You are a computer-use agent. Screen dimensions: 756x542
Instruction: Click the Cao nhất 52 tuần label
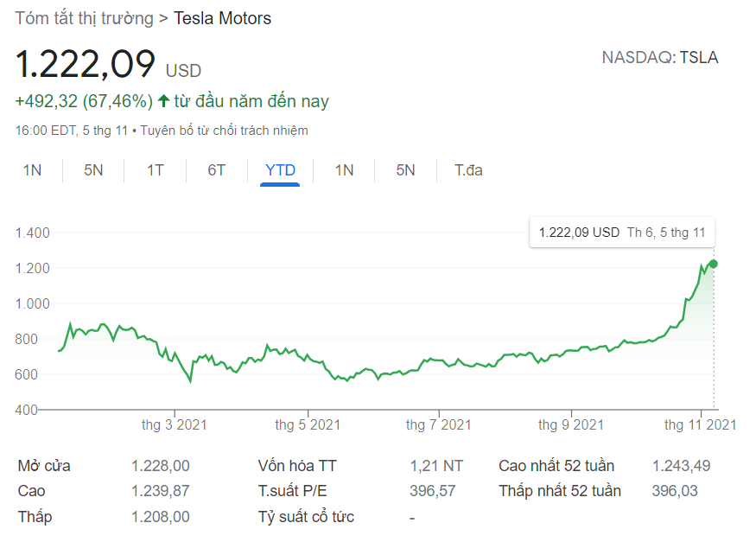point(556,466)
